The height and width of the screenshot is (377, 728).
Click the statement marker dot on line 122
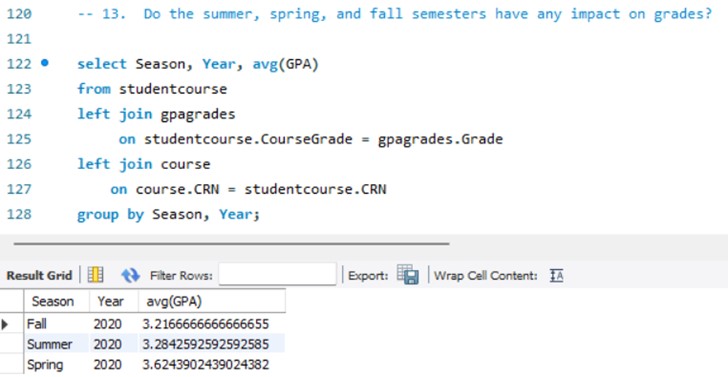[45, 63]
